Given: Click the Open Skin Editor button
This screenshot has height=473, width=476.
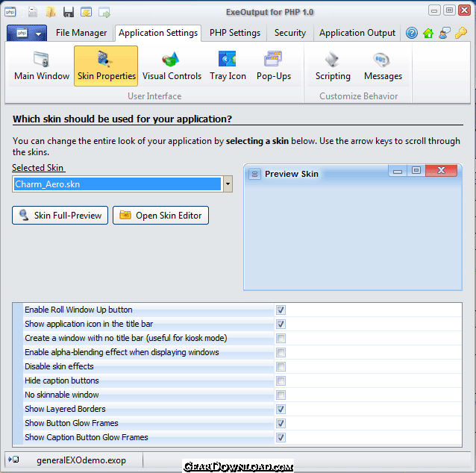Looking at the screenshot, I should [160, 216].
